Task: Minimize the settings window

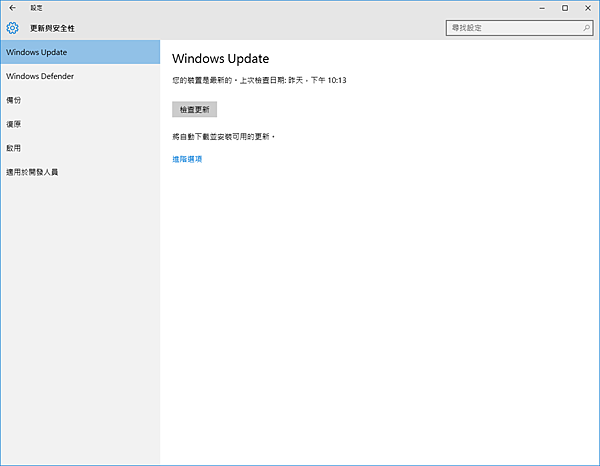Action: click(542, 8)
